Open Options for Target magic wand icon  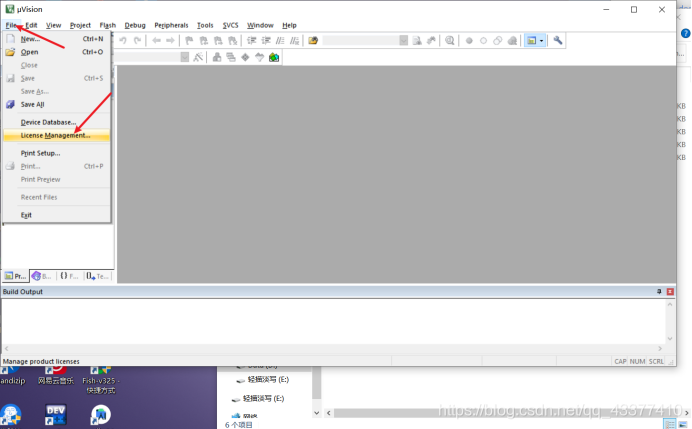[x=198, y=57]
